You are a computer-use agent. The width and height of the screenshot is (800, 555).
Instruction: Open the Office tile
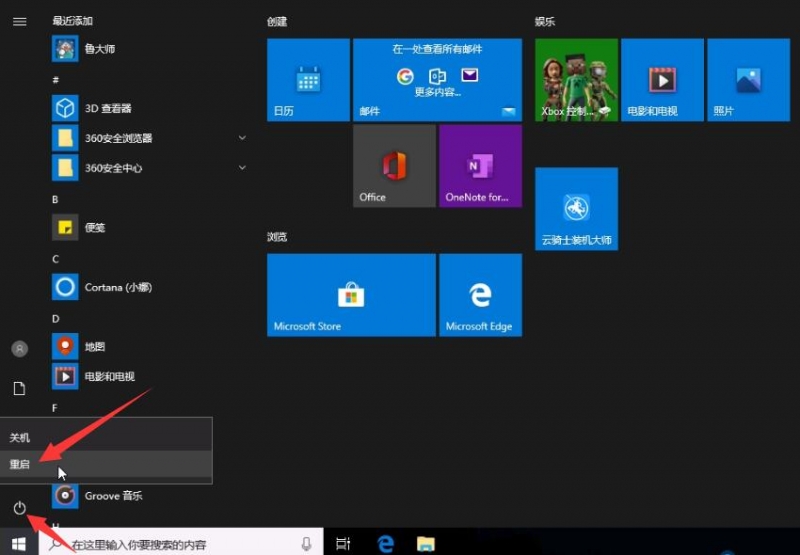click(x=394, y=166)
